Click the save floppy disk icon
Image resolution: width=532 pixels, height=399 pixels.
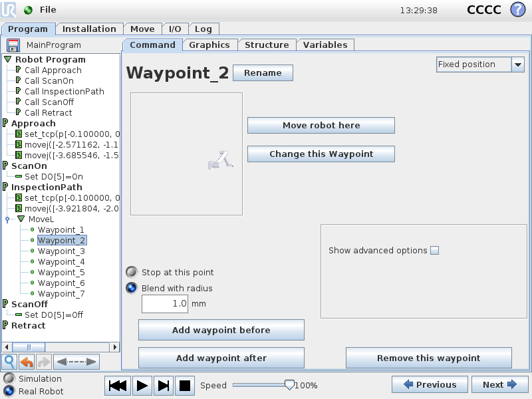(x=13, y=45)
